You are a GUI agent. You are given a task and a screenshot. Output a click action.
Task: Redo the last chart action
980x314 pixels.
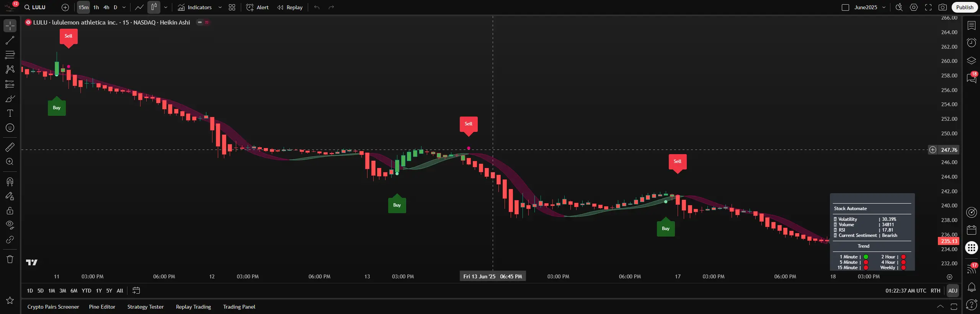(x=332, y=7)
